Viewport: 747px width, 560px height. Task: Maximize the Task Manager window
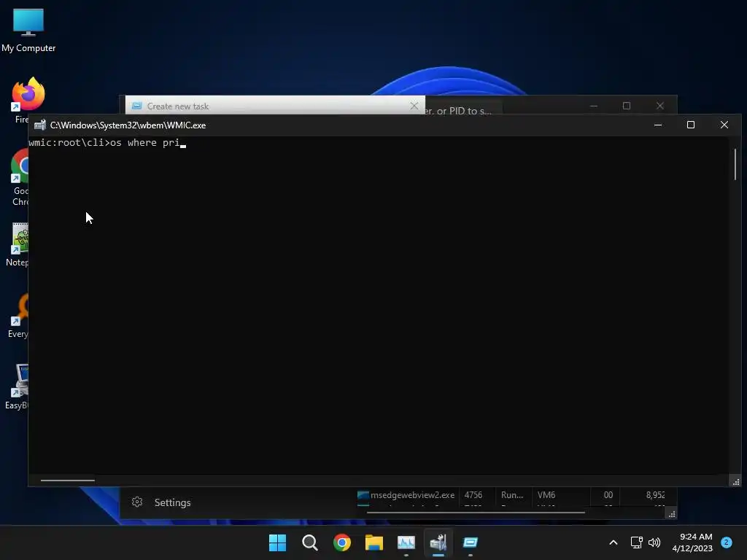click(x=627, y=106)
